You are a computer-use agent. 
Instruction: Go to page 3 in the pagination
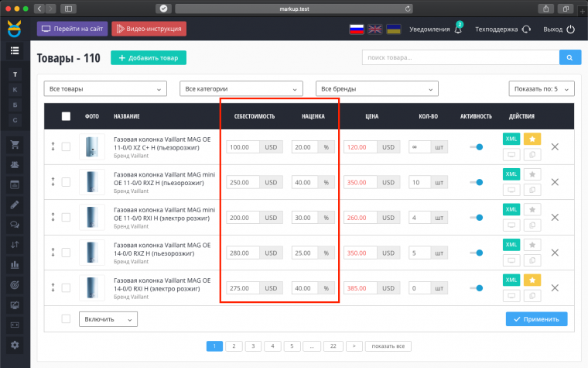[x=253, y=346]
